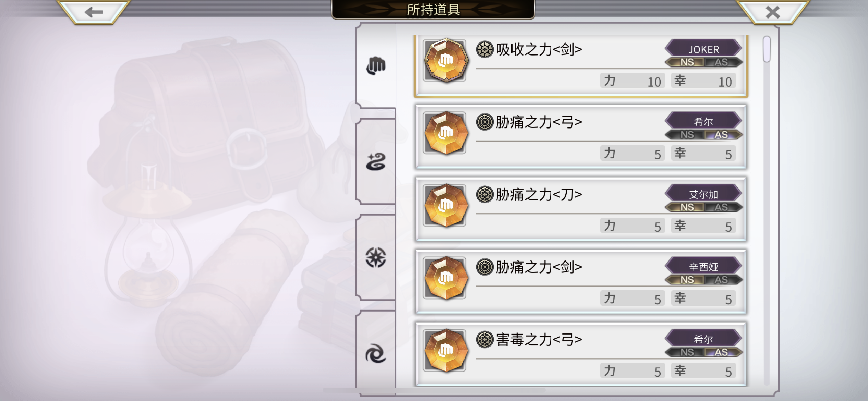Click the 胁痛之力<刀> gem icon

pos(445,205)
